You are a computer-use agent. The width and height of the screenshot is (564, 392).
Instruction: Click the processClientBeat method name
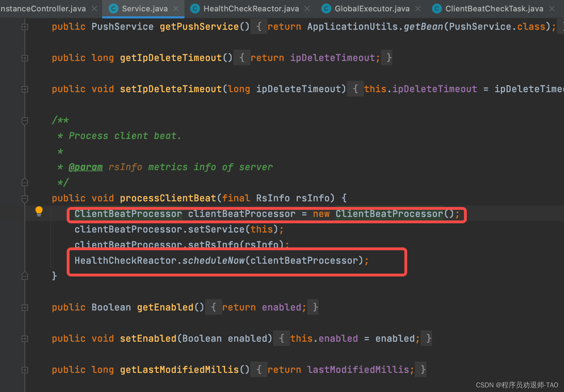click(x=168, y=198)
